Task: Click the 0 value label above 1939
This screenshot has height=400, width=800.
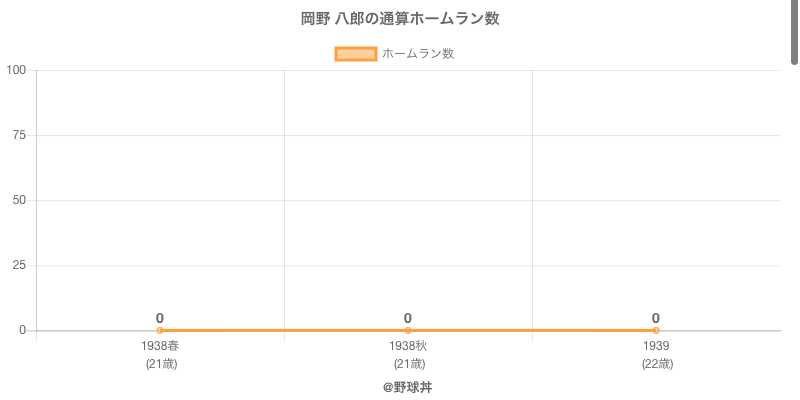Action: pyautogui.click(x=656, y=318)
